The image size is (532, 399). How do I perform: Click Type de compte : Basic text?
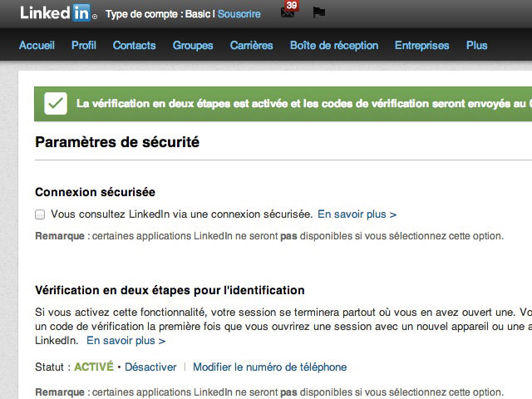(158, 14)
